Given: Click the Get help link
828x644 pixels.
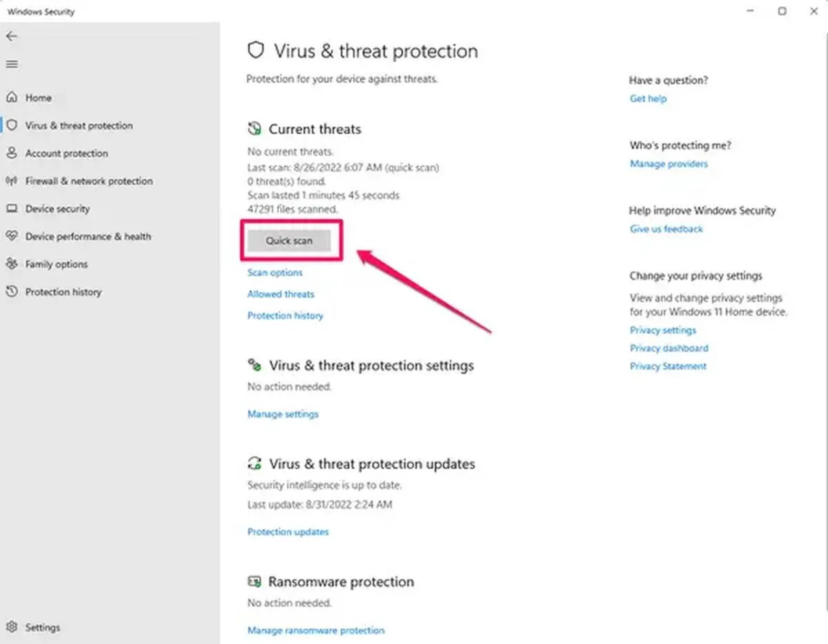Looking at the screenshot, I should pyautogui.click(x=648, y=99).
